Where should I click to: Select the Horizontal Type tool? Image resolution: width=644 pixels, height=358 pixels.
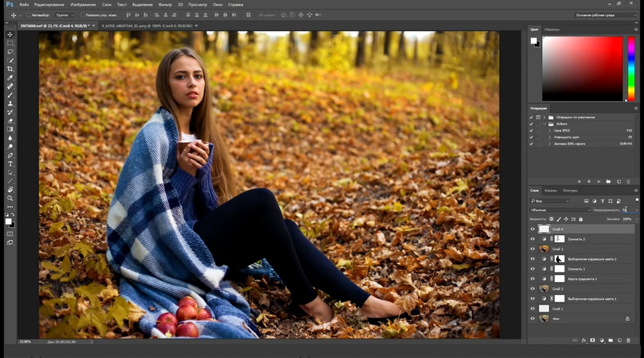10,164
